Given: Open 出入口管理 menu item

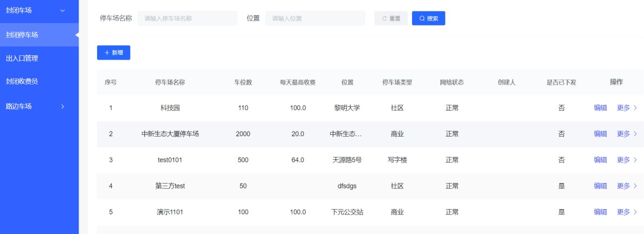Looking at the screenshot, I should [39, 58].
